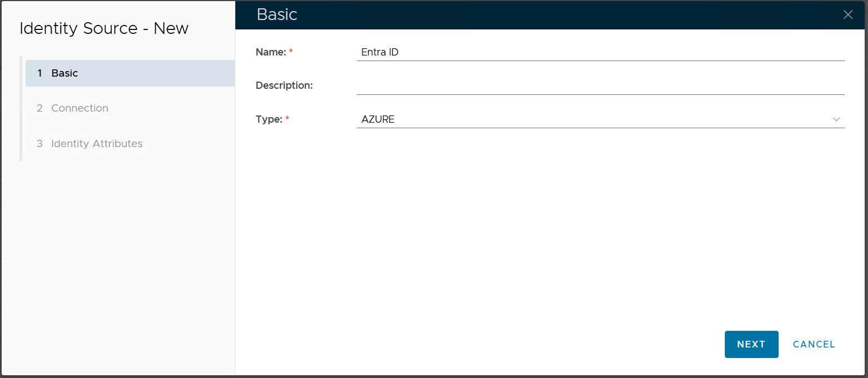Screen dimensions: 868x378
Task: Click the Basic heading in dark header
Action: coord(277,15)
